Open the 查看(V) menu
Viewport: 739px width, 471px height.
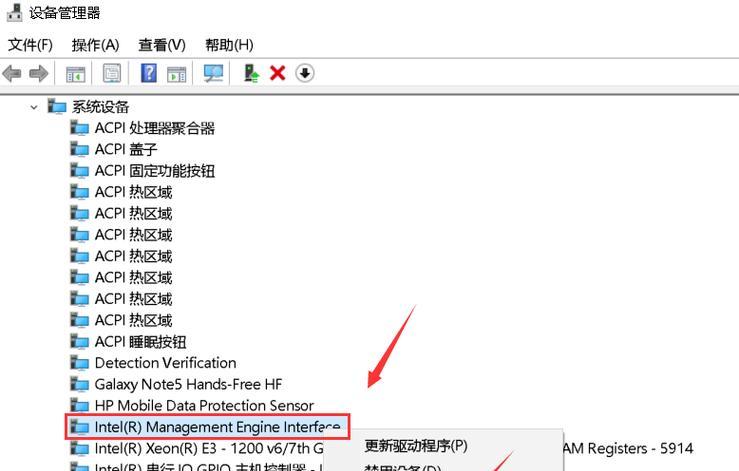162,45
